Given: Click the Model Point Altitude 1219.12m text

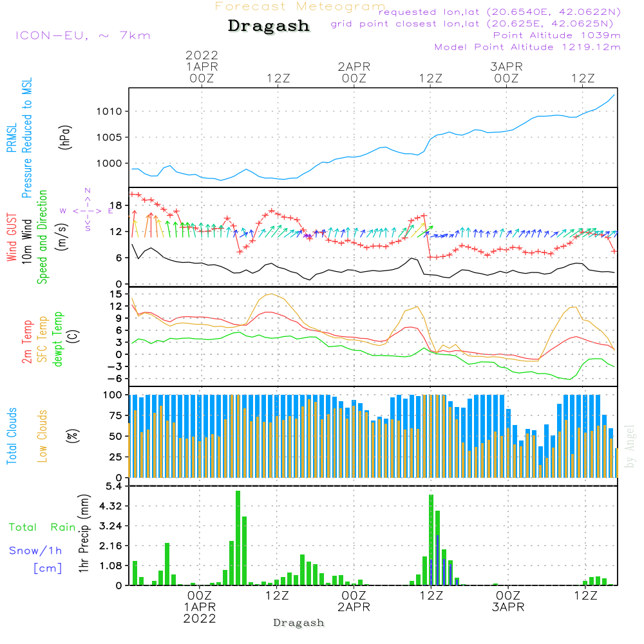Looking at the screenshot, I should 527,47.
